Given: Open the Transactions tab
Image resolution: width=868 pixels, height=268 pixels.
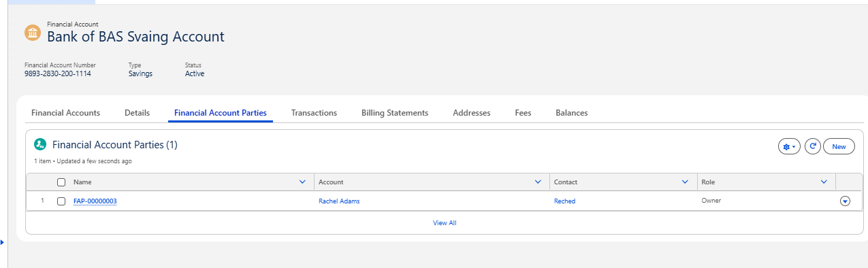Looking at the screenshot, I should tap(314, 113).
